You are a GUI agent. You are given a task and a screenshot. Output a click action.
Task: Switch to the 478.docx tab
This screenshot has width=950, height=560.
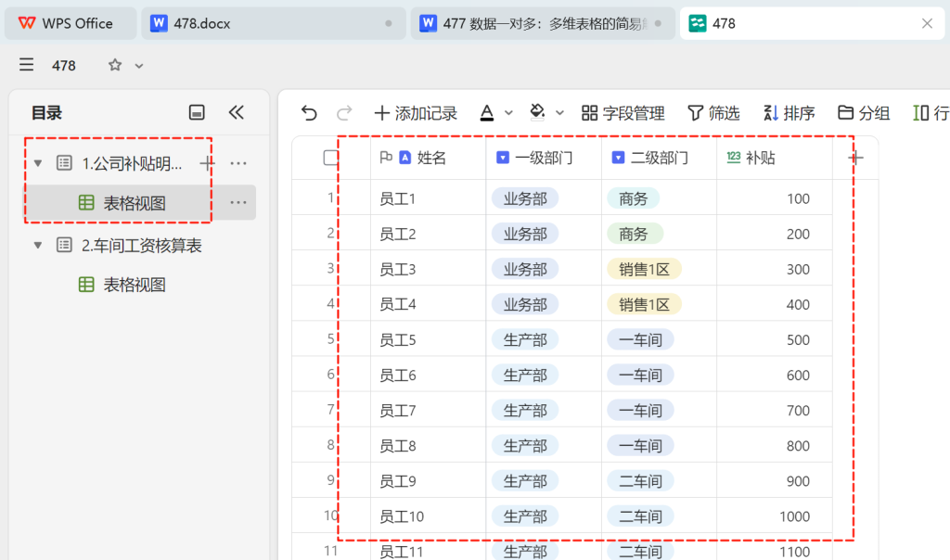tap(274, 23)
